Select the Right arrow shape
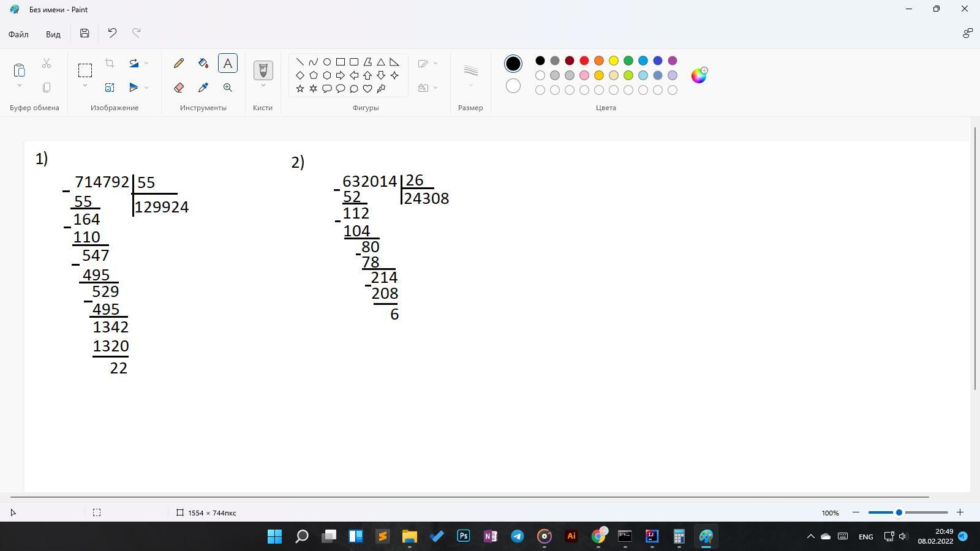The height and width of the screenshot is (551, 980). coord(341,75)
